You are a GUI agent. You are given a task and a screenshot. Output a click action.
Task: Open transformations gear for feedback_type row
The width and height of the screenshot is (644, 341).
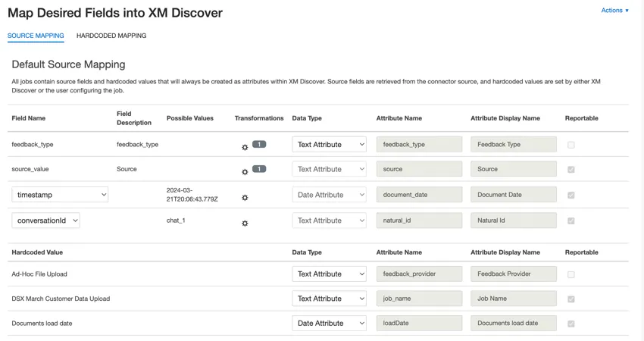[x=245, y=147]
